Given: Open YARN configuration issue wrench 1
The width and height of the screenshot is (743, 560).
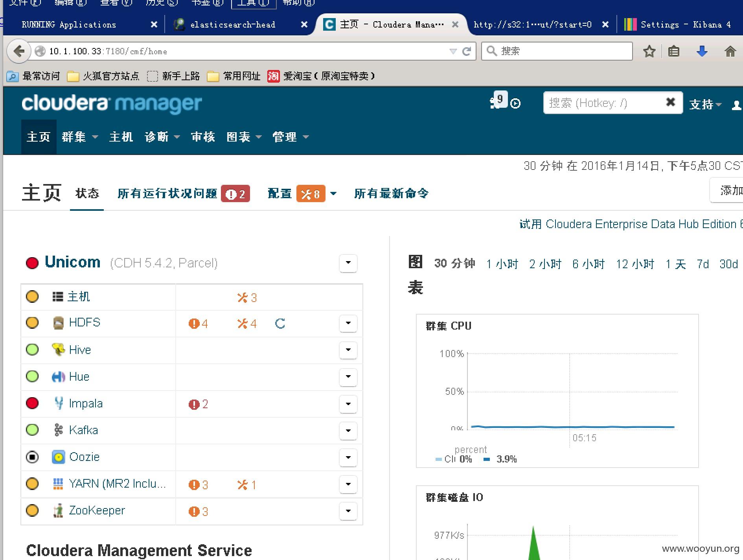Looking at the screenshot, I should tap(247, 485).
